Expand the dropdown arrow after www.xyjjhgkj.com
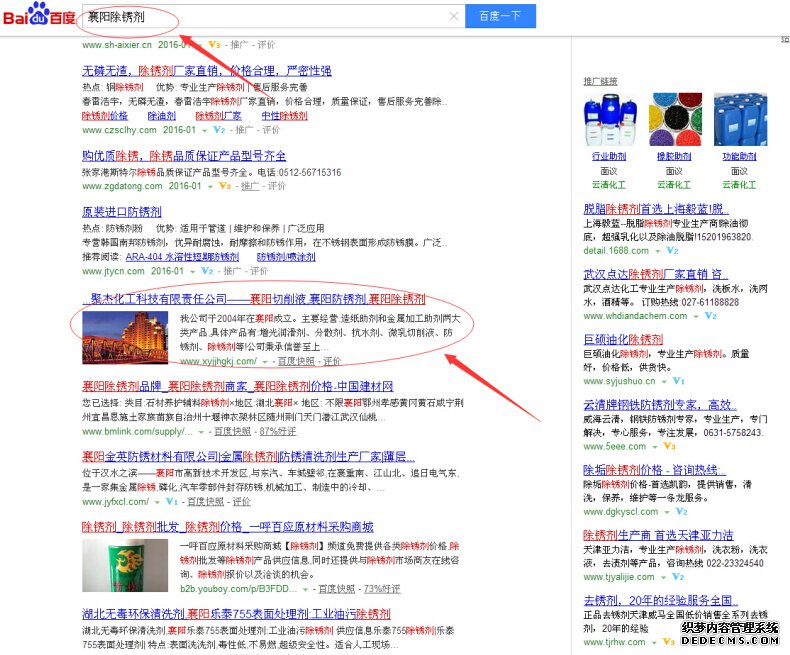 click(x=265, y=362)
